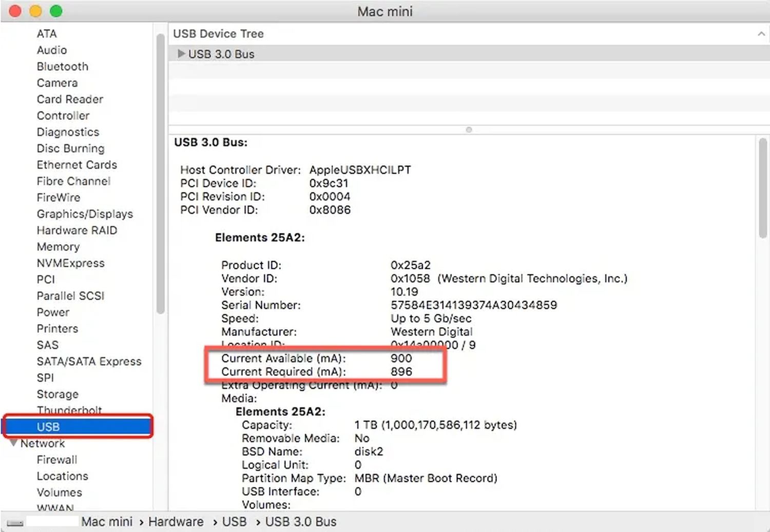Open the Graphics/Displays sidebar entry
Viewport: 770px width, 532px height.
point(85,214)
